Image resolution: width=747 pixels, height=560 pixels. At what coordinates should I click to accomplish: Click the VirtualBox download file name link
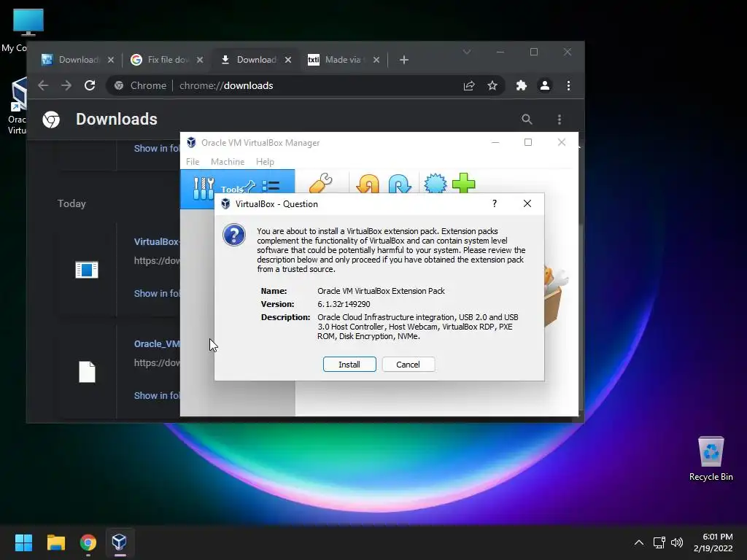157,241
